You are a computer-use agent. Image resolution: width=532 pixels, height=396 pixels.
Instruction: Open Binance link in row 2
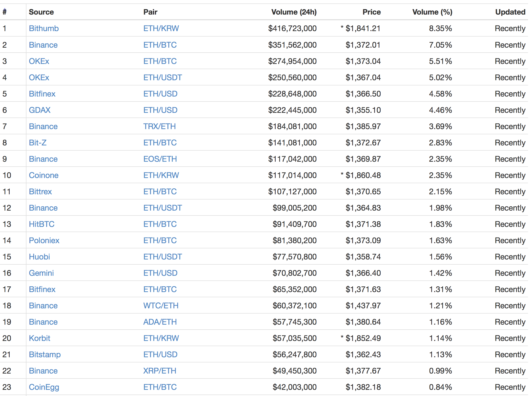click(43, 45)
